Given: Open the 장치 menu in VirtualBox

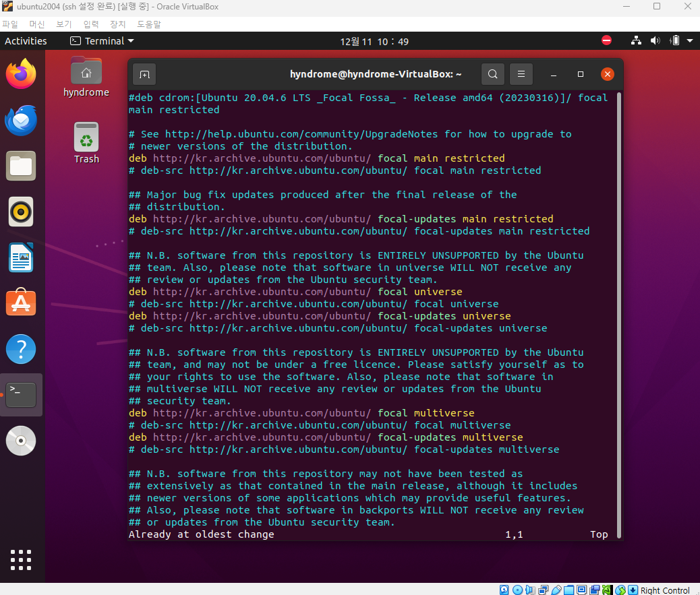Looking at the screenshot, I should pyautogui.click(x=118, y=24).
